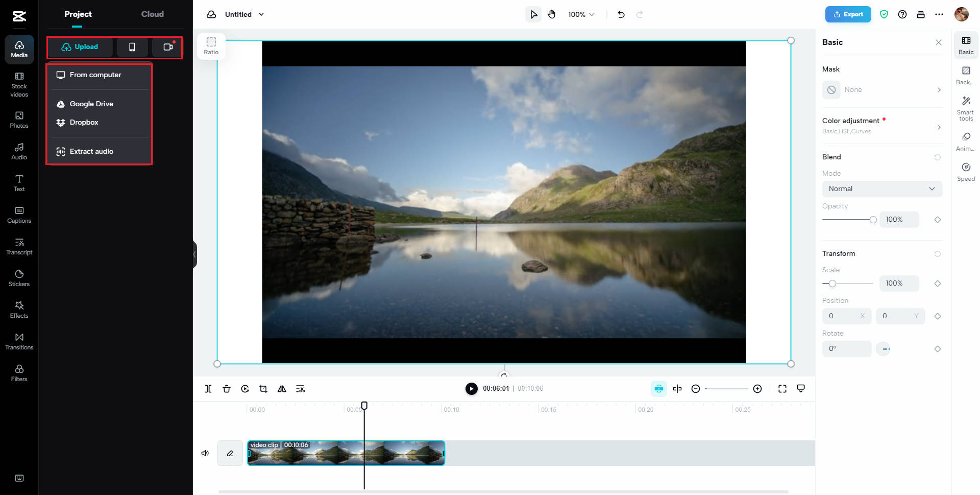
Task: Toggle timeline auto-snapping
Action: click(658, 388)
